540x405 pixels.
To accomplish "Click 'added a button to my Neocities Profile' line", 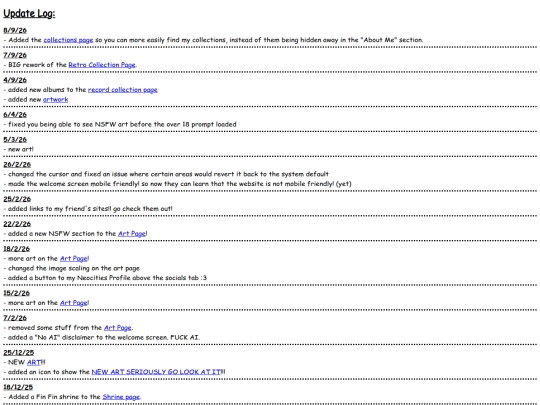I will coord(105,278).
